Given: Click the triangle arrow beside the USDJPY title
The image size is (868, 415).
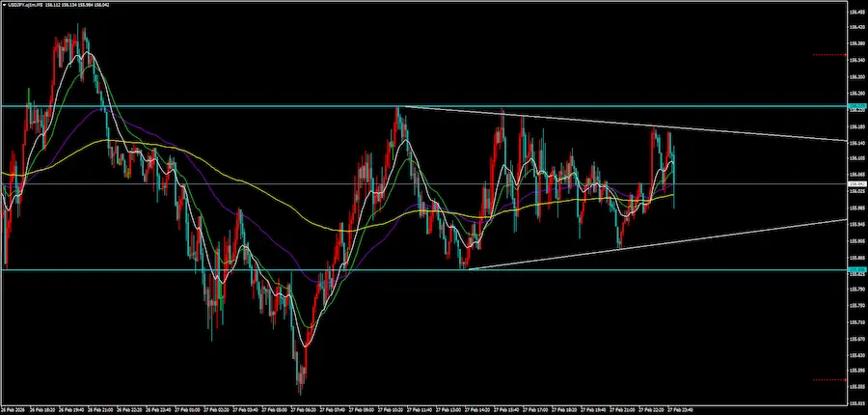Looking at the screenshot, I should 3,4.
